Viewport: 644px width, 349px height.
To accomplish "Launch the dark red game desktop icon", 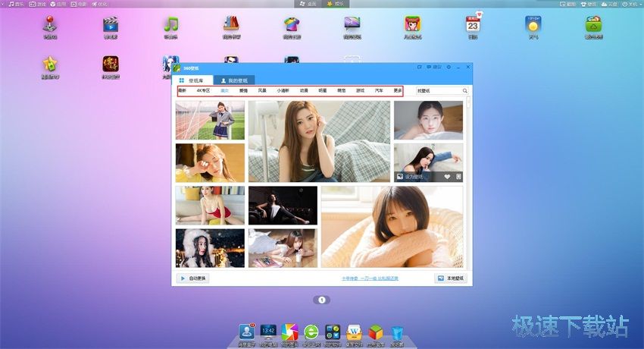I will pos(111,64).
